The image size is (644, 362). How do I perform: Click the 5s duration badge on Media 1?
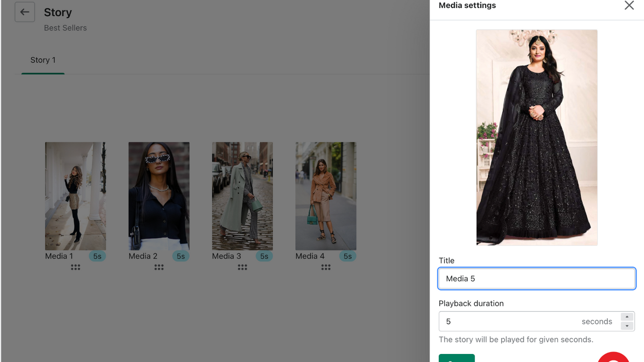pyautogui.click(x=97, y=256)
